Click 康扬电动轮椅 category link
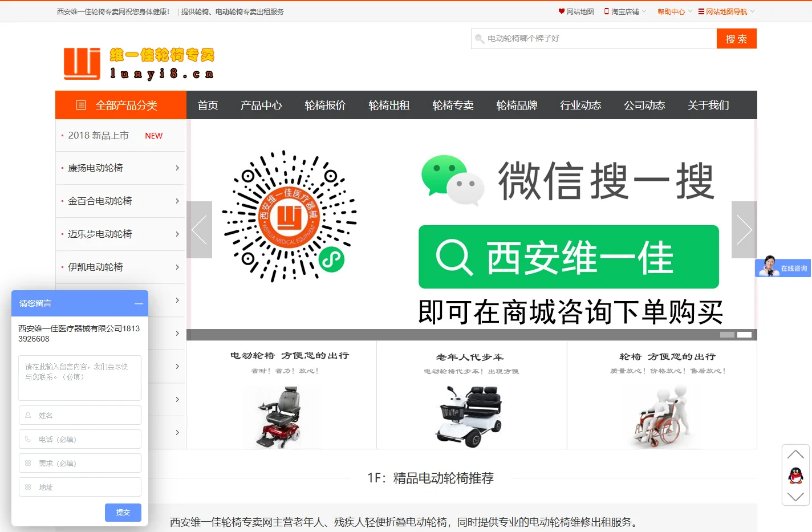Image resolution: width=812 pixels, height=532 pixels. click(x=95, y=168)
